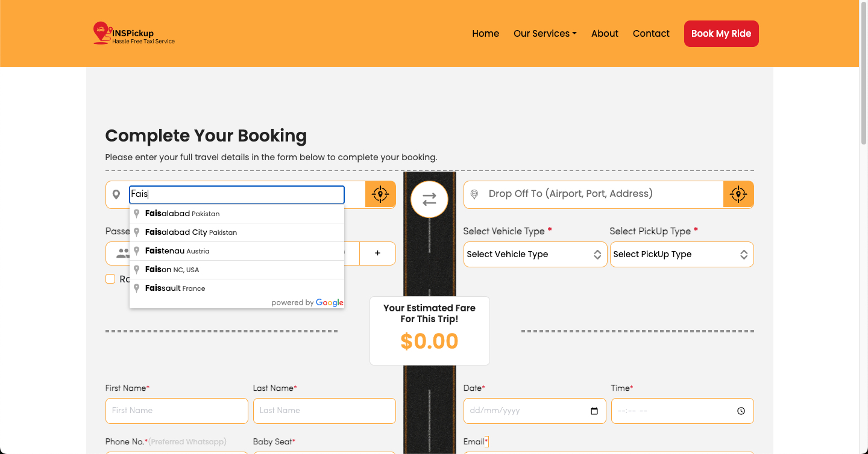Select Faison NC, USA suggestion

tap(237, 270)
